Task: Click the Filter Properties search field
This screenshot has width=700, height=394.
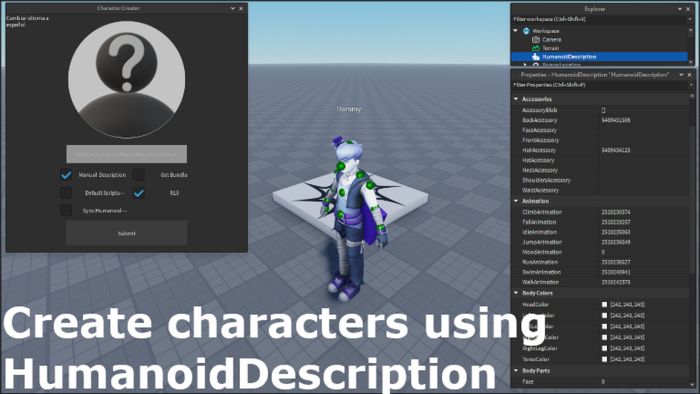Action: [x=599, y=85]
